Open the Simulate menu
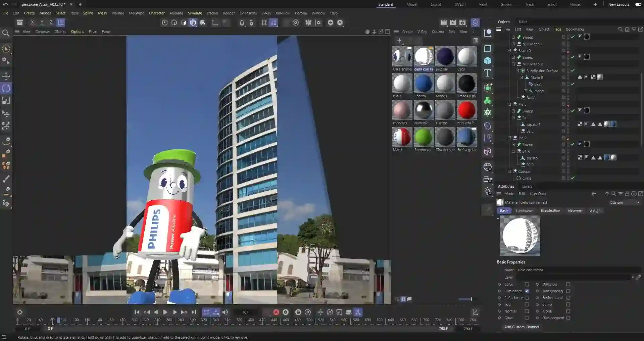The image size is (644, 341). coord(195,13)
